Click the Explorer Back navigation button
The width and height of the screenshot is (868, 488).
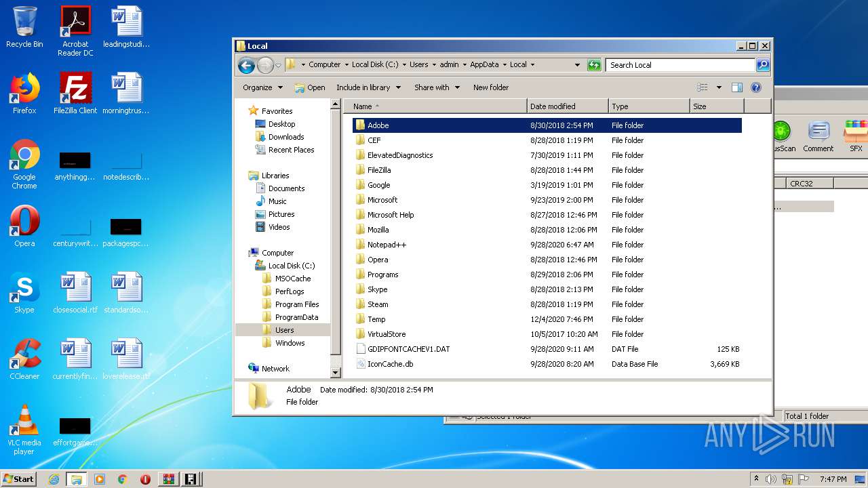[246, 65]
